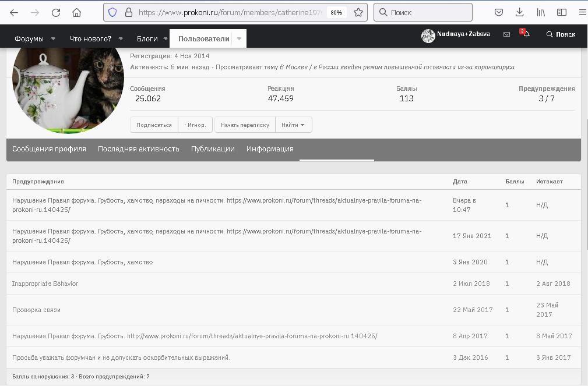Click the 80% zoom level indicator

336,12
